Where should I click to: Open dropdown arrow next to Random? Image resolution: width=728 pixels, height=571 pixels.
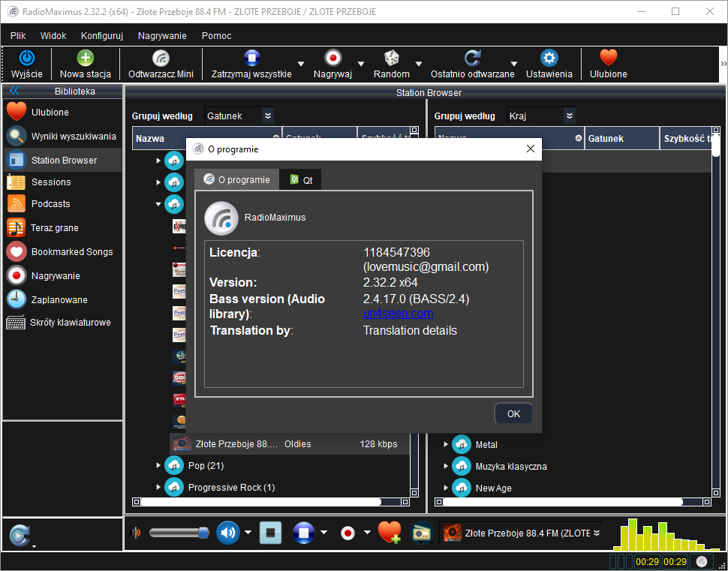tap(418, 64)
